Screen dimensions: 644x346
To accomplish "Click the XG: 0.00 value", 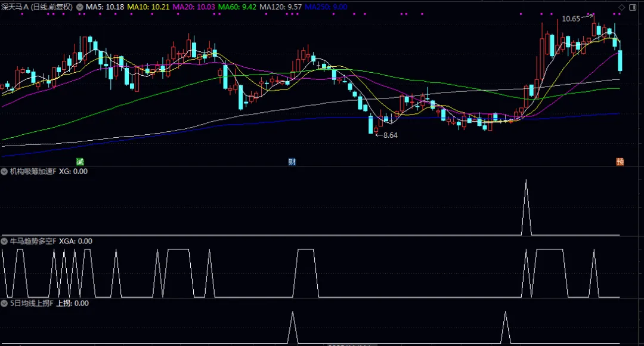I will (x=73, y=171).
